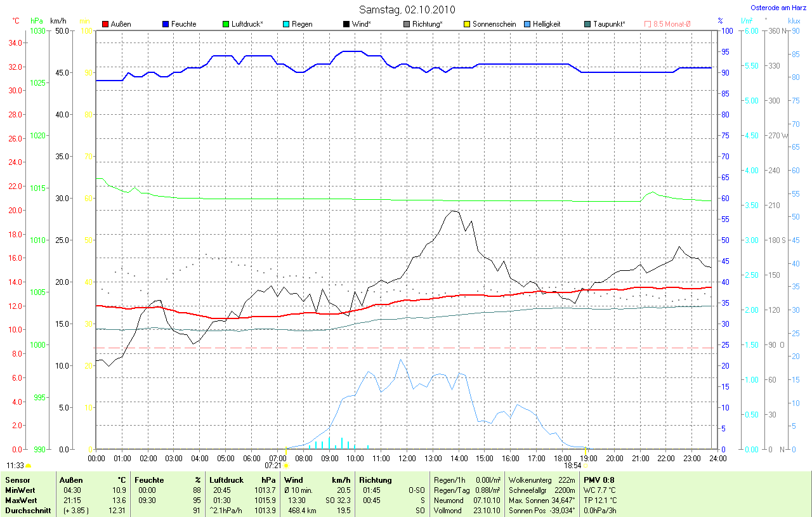
Task: Select the Luftdruck hPa table header
Action: click(242, 480)
